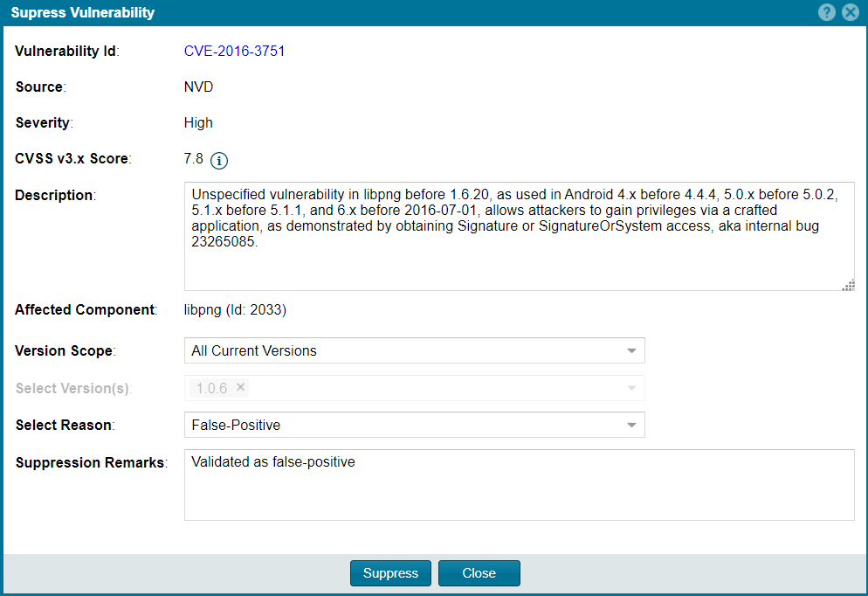Screen dimensions: 868x596
Task: Click the Close button
Action: [x=479, y=573]
